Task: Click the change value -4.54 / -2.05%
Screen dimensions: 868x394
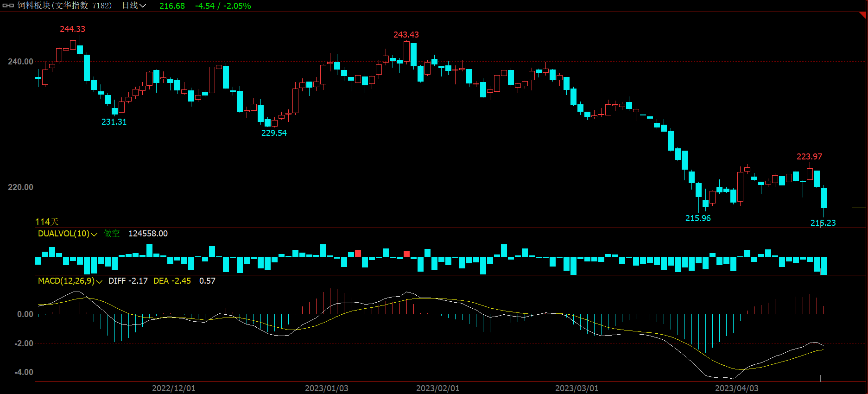Action: tap(223, 6)
